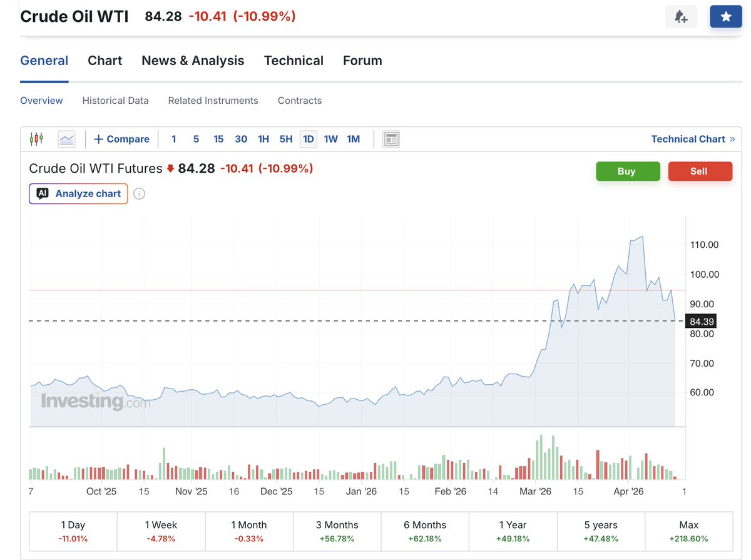Select the 30 minute interval

click(x=241, y=139)
